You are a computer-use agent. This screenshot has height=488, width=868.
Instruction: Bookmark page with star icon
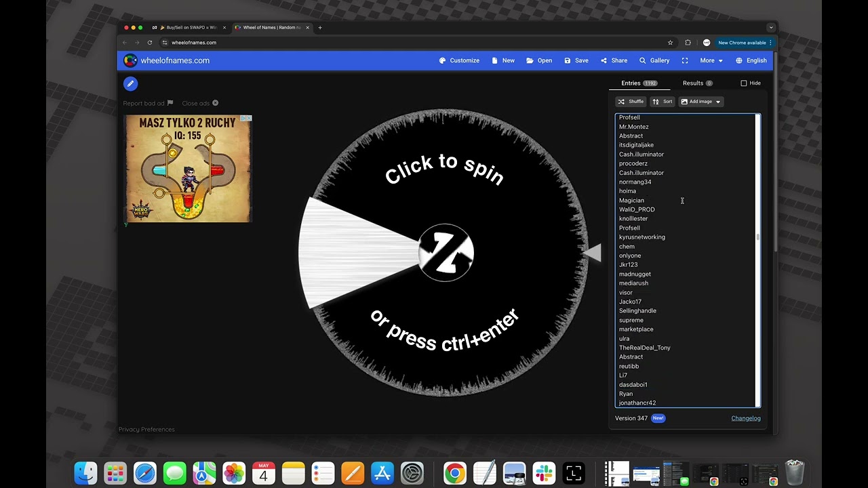671,43
